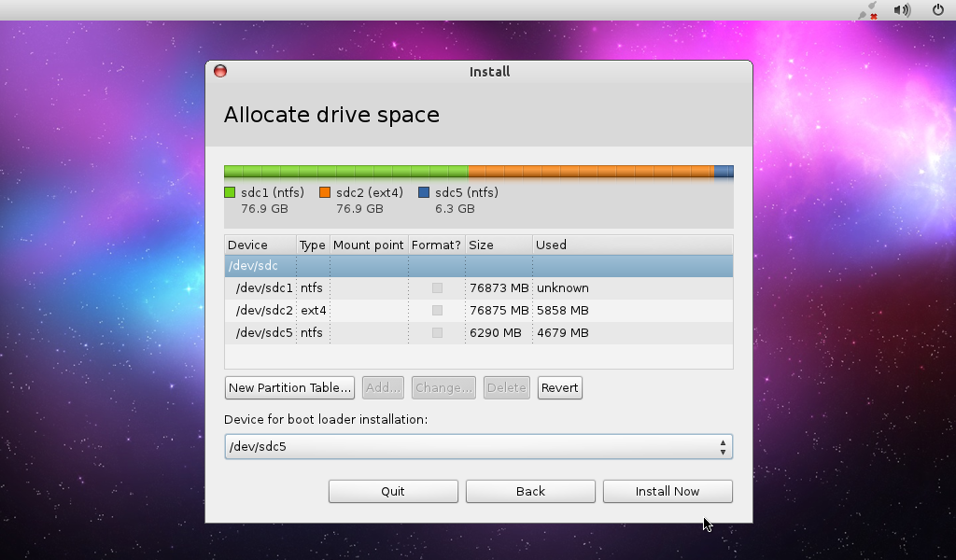Image resolution: width=956 pixels, height=560 pixels.
Task: Toggle the Format checkbox for /dev/sdc1
Action: [437, 288]
